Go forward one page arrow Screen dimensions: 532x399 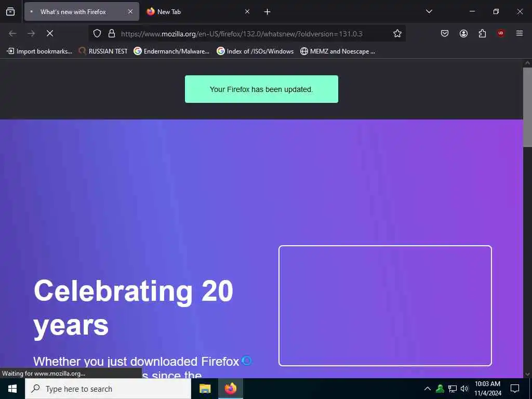click(31, 33)
